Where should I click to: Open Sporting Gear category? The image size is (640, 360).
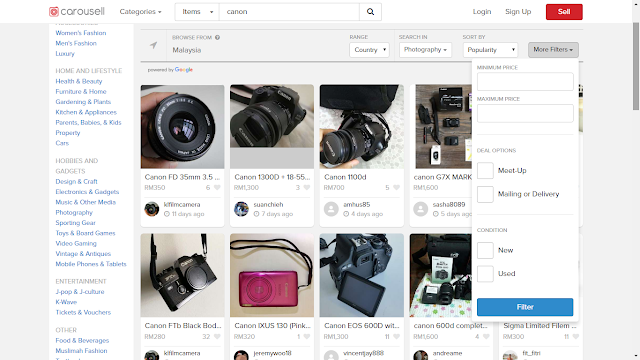[76, 223]
